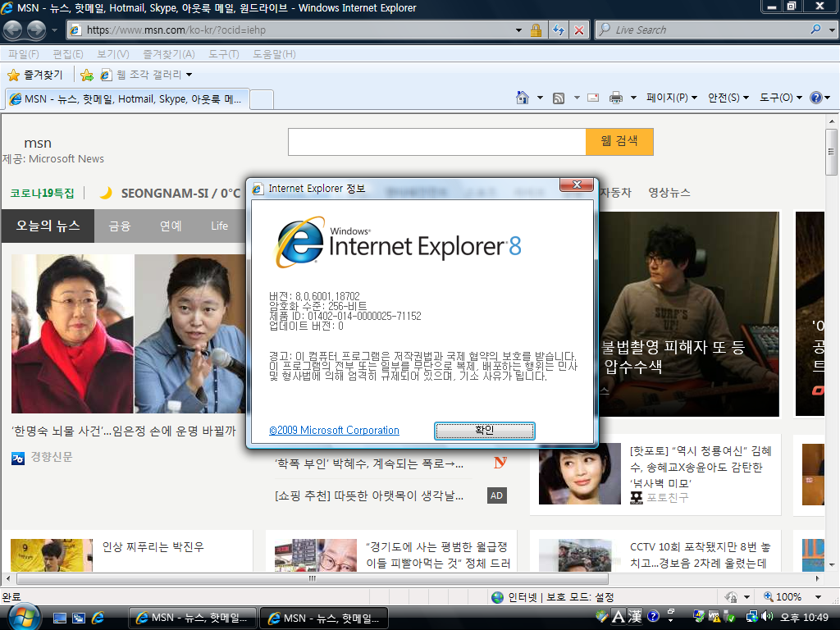Click the second MSN taskbar window button
This screenshot has width=840, height=630.
(323, 619)
